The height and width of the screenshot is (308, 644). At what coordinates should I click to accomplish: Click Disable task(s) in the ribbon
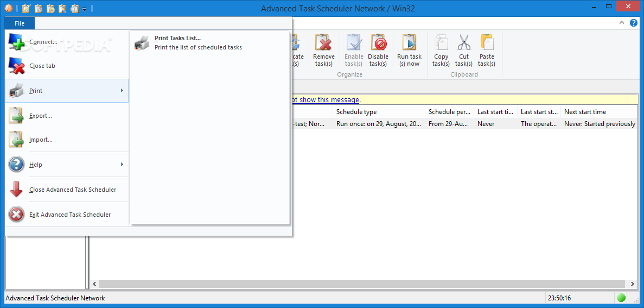(x=378, y=50)
